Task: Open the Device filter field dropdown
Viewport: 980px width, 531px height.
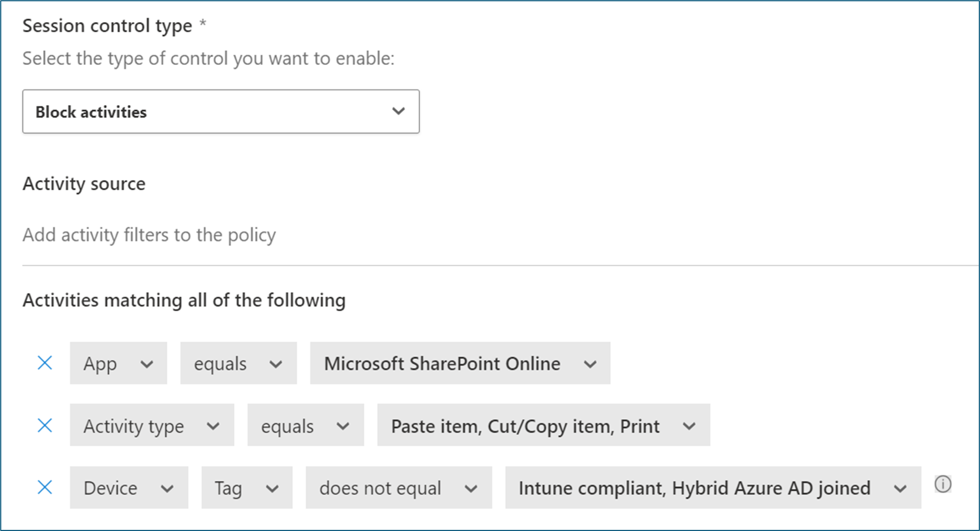Action: pyautogui.click(x=128, y=488)
